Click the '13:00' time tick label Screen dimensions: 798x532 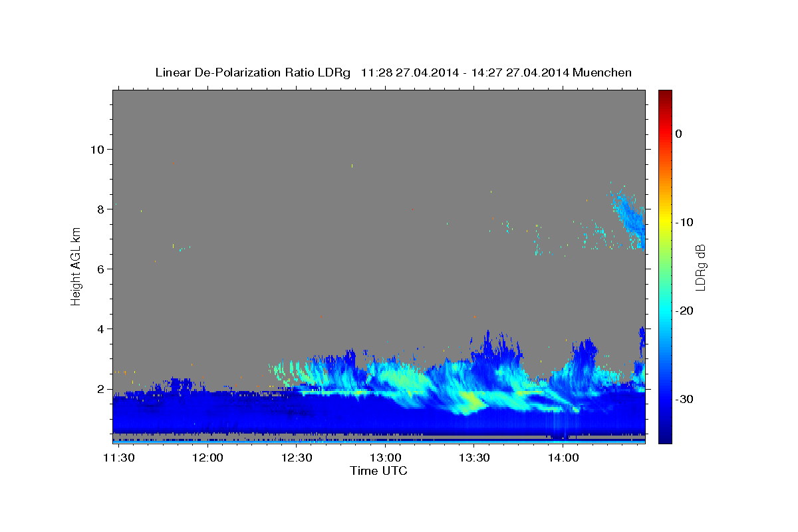coord(385,458)
